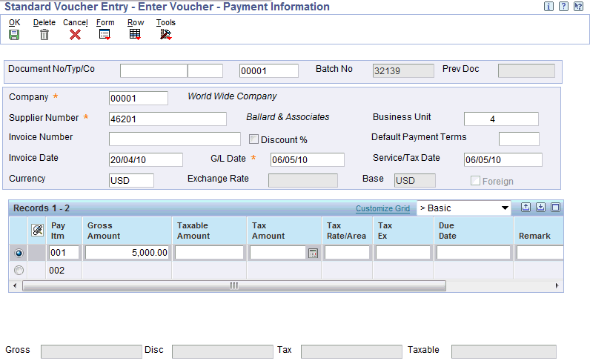Click the Invoice Number input field

coord(175,139)
